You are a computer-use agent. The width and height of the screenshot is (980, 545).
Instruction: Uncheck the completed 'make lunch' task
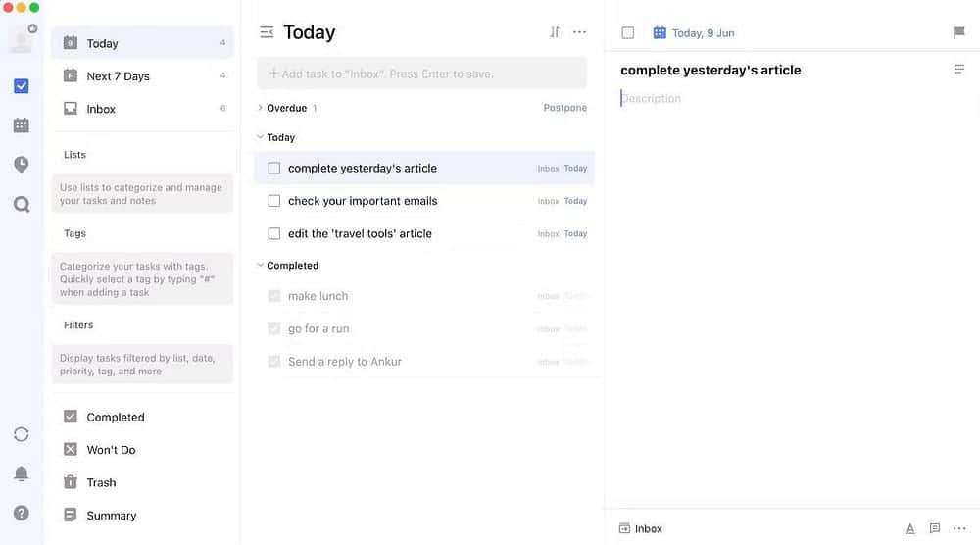point(274,296)
